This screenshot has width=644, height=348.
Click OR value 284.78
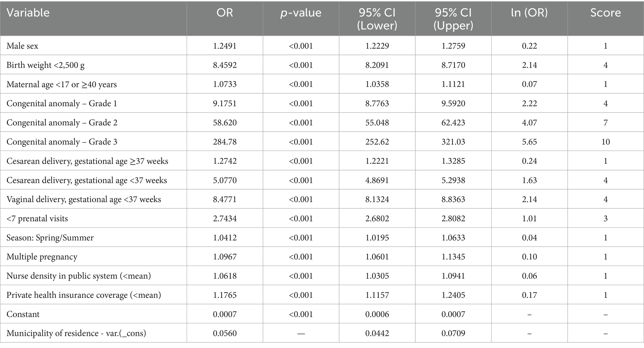point(225,142)
